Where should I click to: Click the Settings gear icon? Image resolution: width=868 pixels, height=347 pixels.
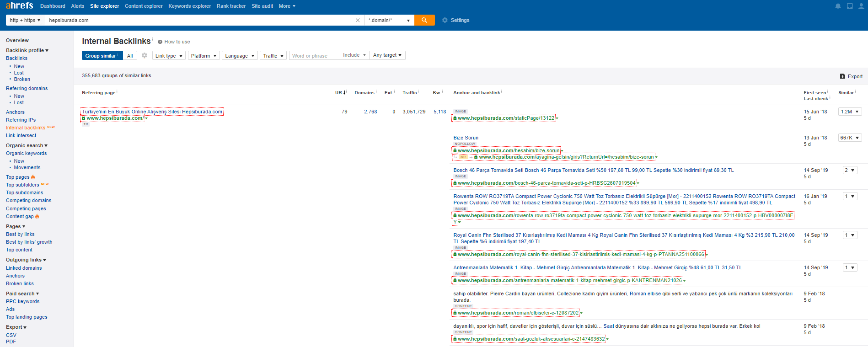click(445, 20)
